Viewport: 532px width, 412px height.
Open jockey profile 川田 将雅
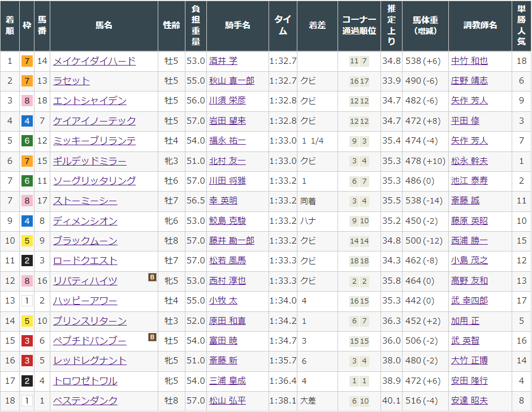227,181
